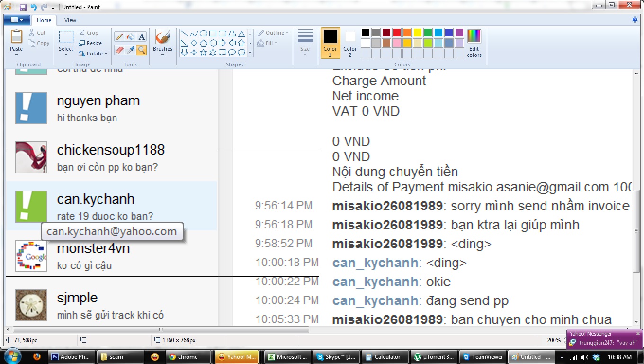This screenshot has height=364, width=644.
Task: Choose the Cloud callout shape
Action: (241, 53)
